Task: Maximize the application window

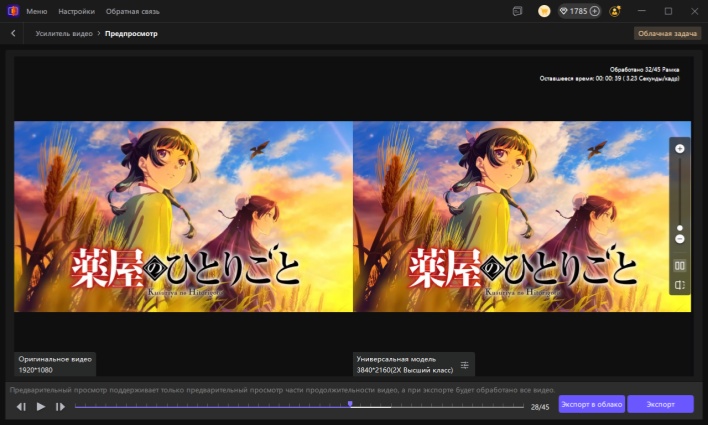Action: pyautogui.click(x=668, y=11)
